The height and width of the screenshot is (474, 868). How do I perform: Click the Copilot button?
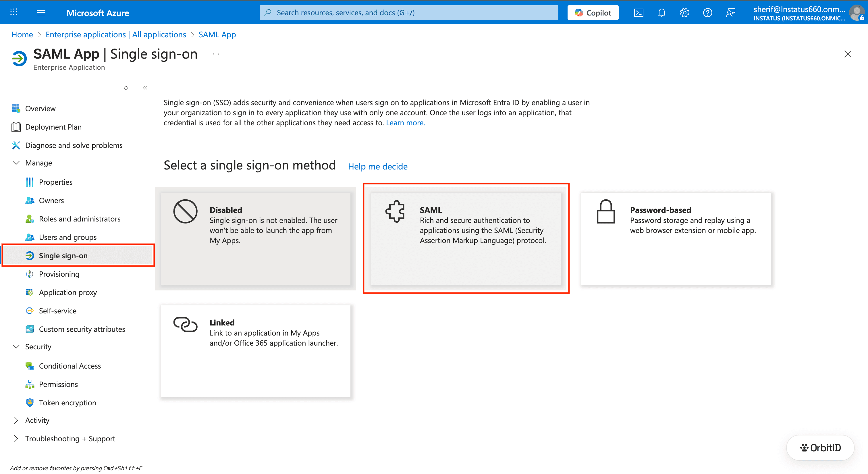click(x=593, y=13)
